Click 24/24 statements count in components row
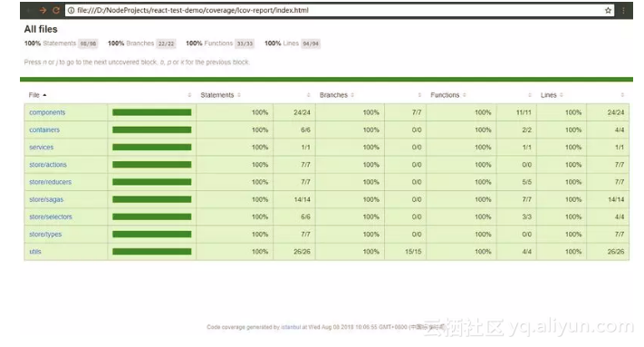 pyautogui.click(x=302, y=112)
